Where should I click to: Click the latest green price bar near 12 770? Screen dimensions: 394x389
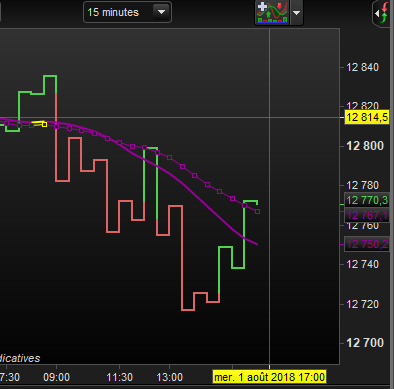tap(251, 201)
